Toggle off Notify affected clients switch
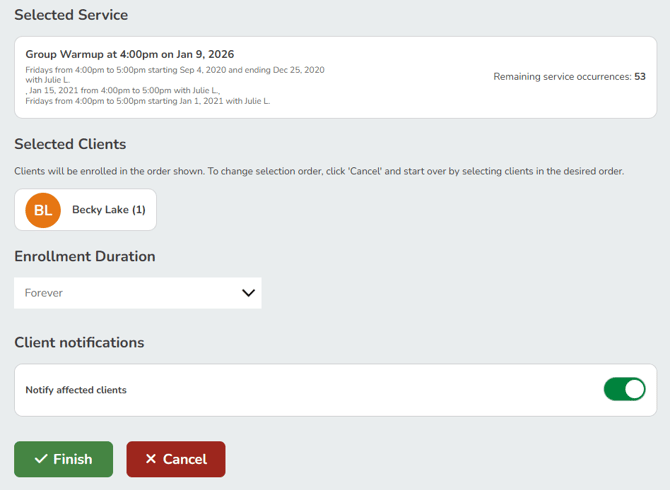Image resolution: width=670 pixels, height=490 pixels. click(x=624, y=389)
